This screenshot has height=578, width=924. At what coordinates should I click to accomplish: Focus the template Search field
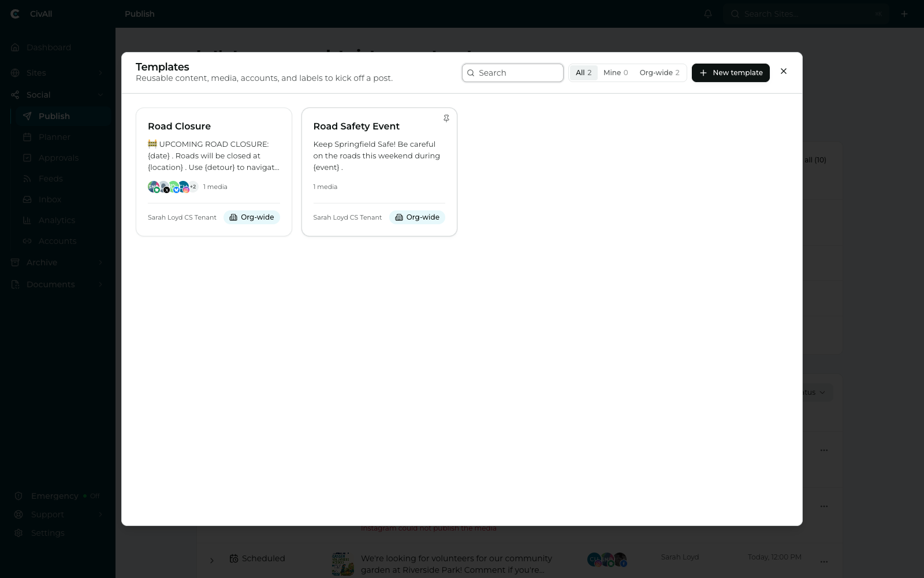513,73
